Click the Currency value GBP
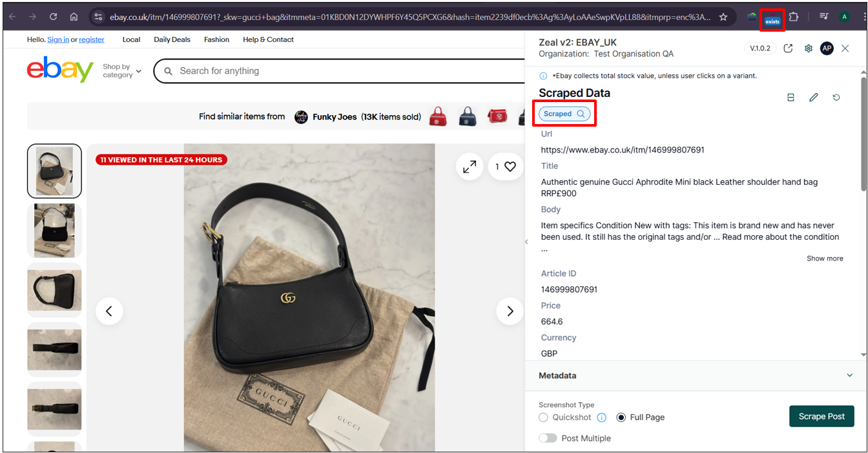This screenshot has width=868, height=453. (x=549, y=353)
